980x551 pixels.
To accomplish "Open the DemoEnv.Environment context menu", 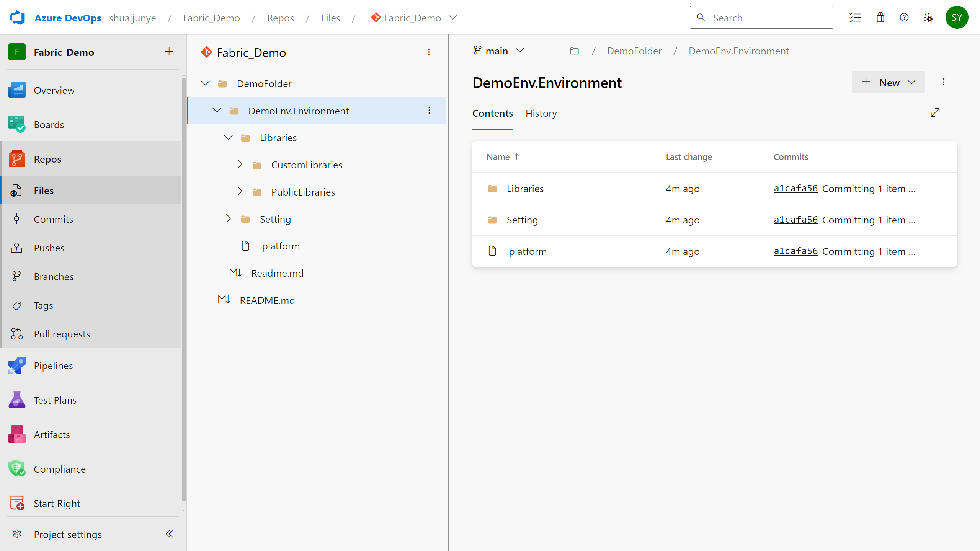I will (x=430, y=110).
